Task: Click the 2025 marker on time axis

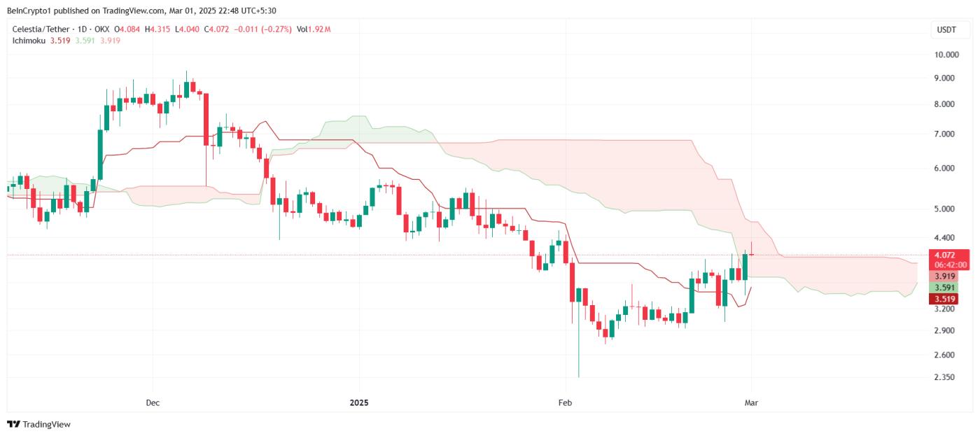Action: (358, 403)
